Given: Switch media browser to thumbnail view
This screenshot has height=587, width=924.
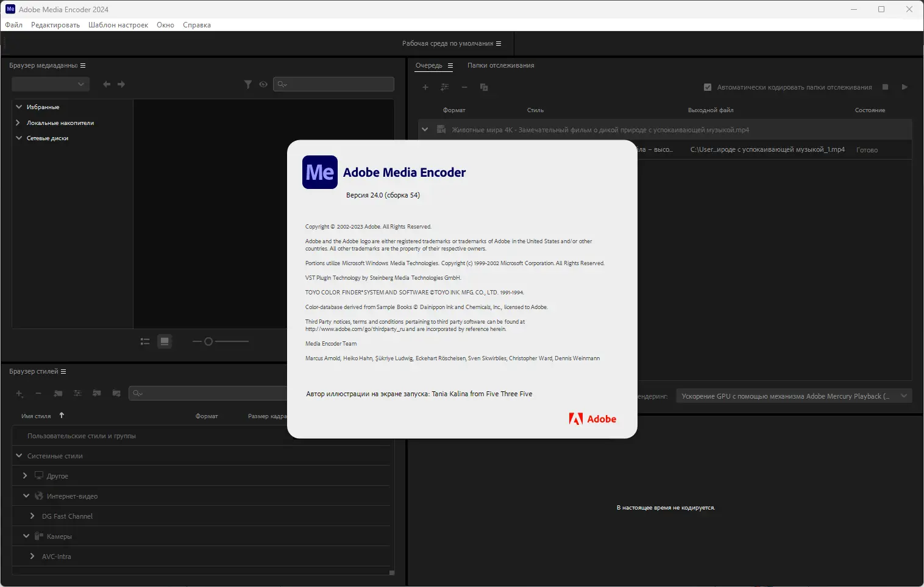Looking at the screenshot, I should 165,341.
